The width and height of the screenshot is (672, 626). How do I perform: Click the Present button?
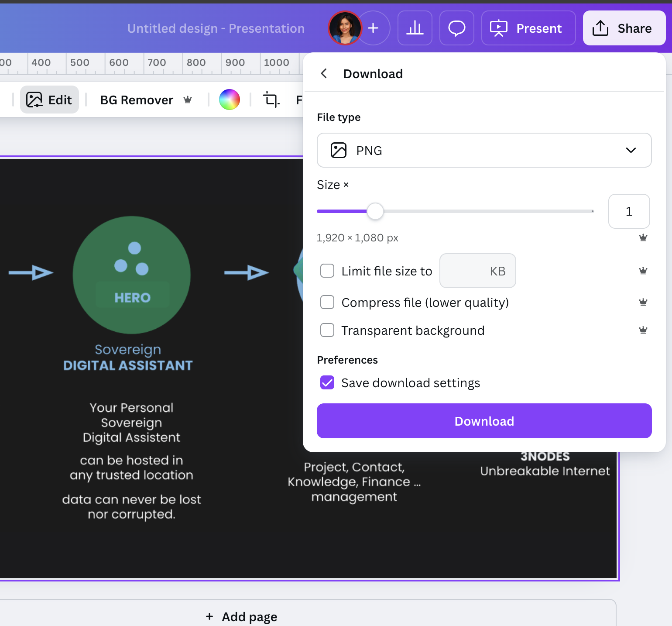click(x=528, y=28)
